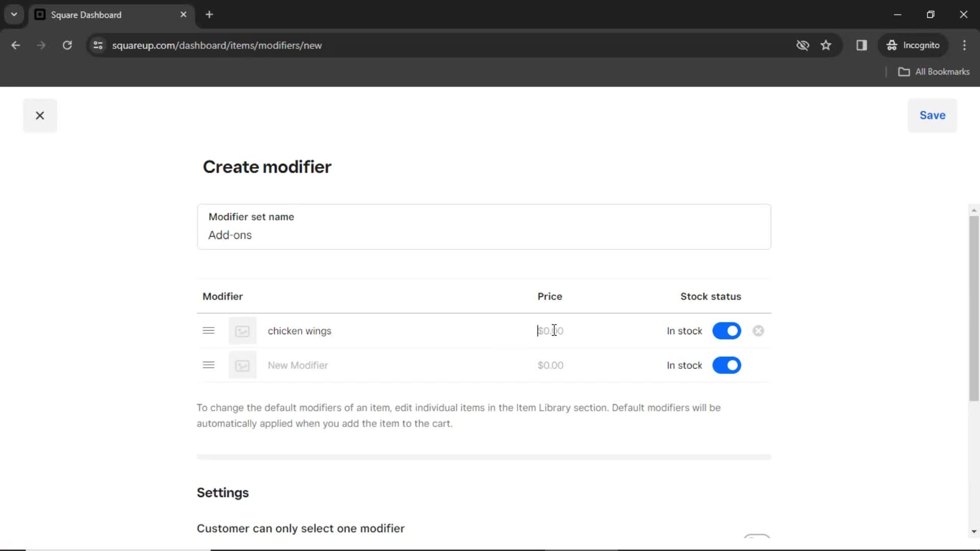Click the Create modifier heading

click(267, 167)
